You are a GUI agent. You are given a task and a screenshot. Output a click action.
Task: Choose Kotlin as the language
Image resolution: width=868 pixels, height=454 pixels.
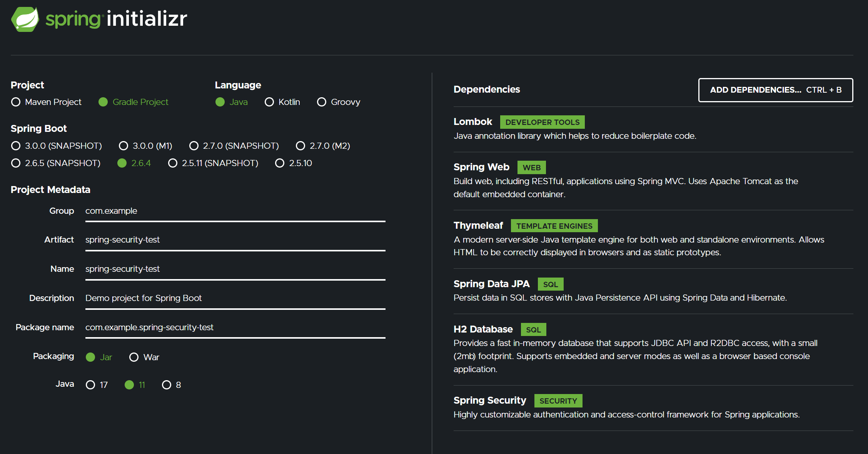pos(269,102)
